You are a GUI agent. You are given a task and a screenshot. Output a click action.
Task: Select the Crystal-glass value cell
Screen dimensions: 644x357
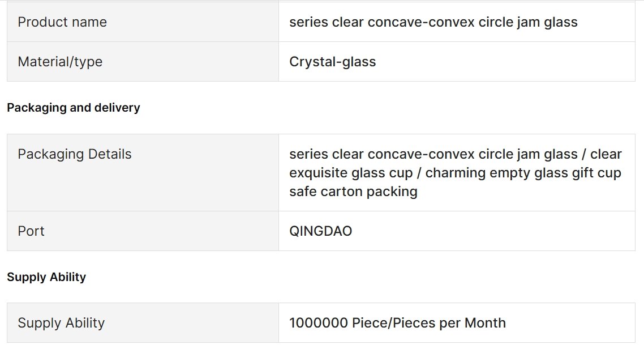tap(457, 61)
